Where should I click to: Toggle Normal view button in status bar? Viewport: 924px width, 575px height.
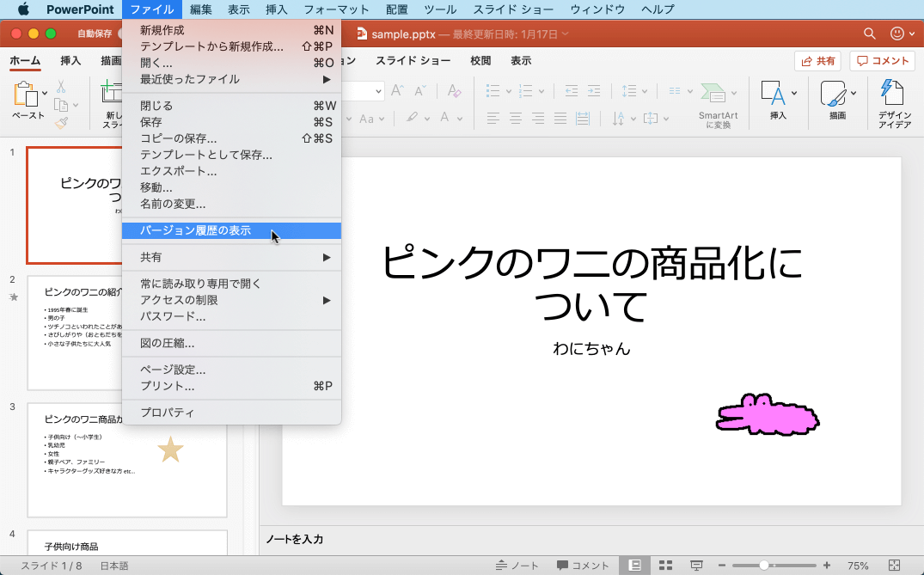tap(635, 565)
